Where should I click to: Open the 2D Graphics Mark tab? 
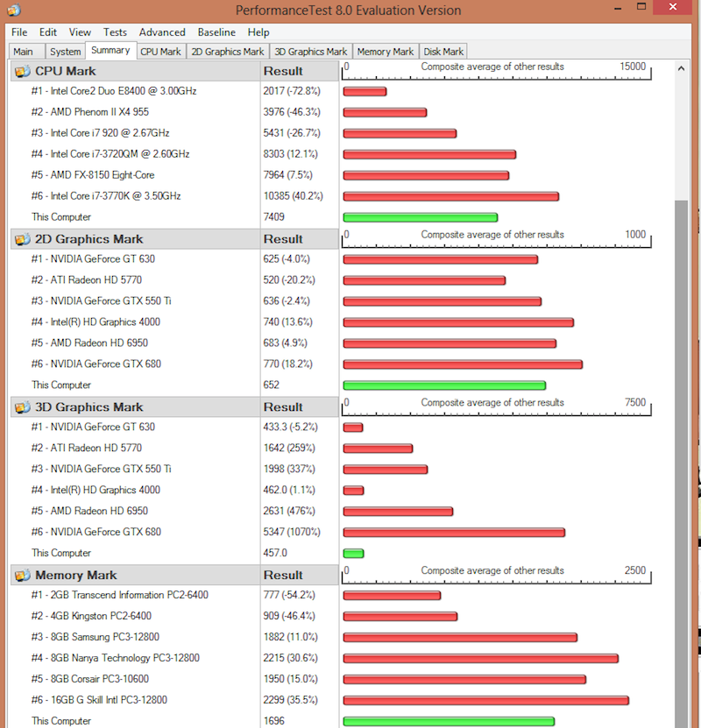click(x=228, y=52)
